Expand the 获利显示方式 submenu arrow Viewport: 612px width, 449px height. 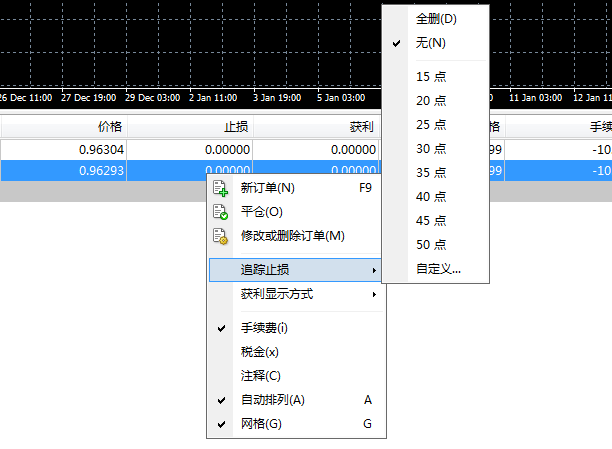click(x=374, y=295)
